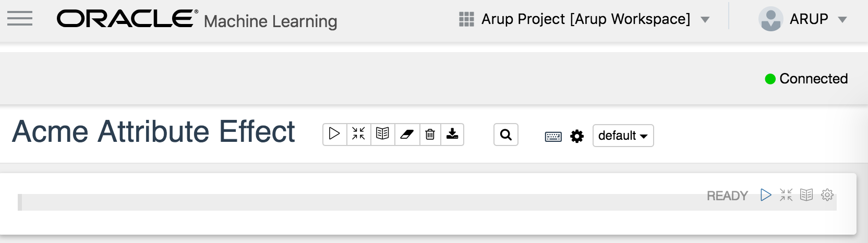Open the ARUP user account menu
868x243 pixels.
tap(802, 19)
